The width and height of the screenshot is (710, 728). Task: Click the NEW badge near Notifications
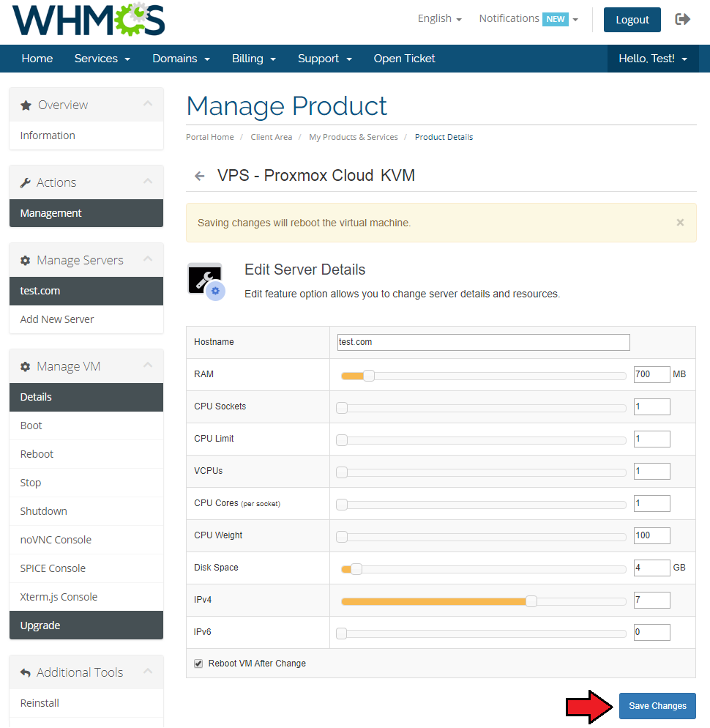click(x=555, y=19)
